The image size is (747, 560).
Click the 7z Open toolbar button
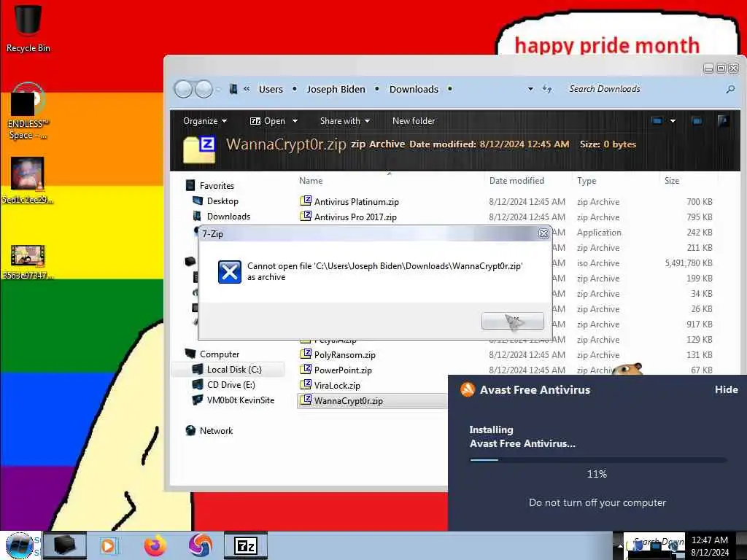[x=268, y=121]
